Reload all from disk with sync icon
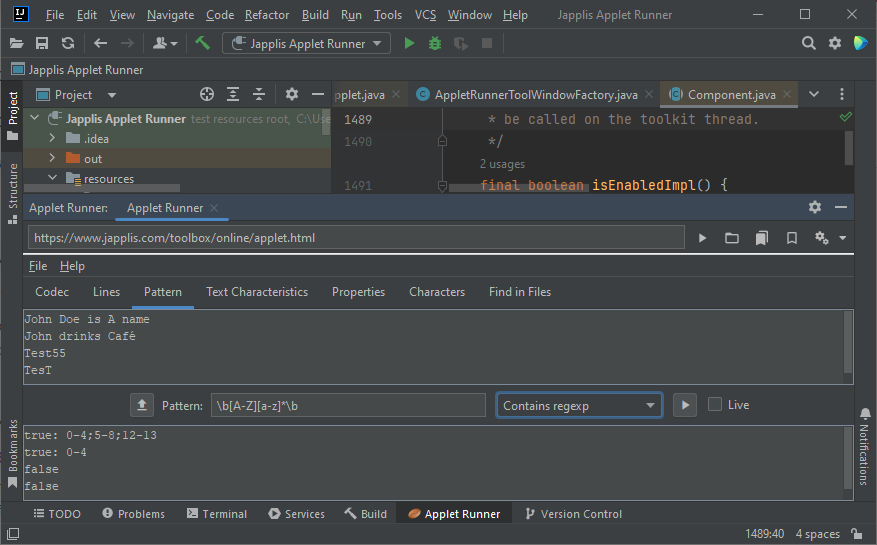877x545 pixels. coord(68,43)
